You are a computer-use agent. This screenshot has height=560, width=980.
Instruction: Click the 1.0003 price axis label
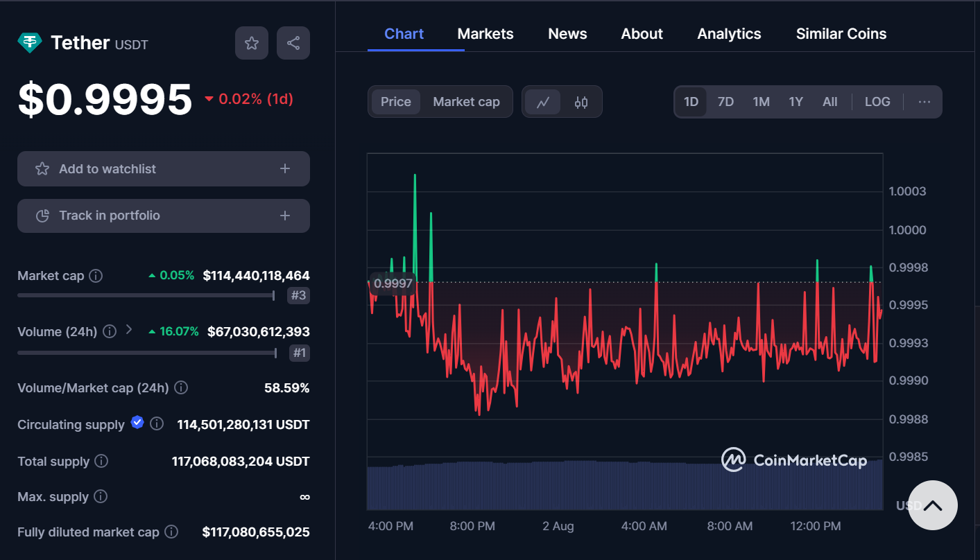click(x=907, y=191)
